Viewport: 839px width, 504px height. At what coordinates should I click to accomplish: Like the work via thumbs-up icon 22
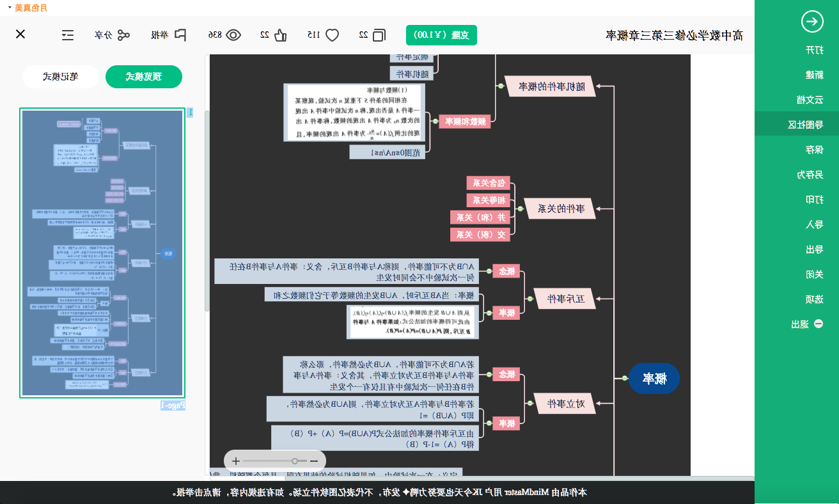click(x=281, y=35)
